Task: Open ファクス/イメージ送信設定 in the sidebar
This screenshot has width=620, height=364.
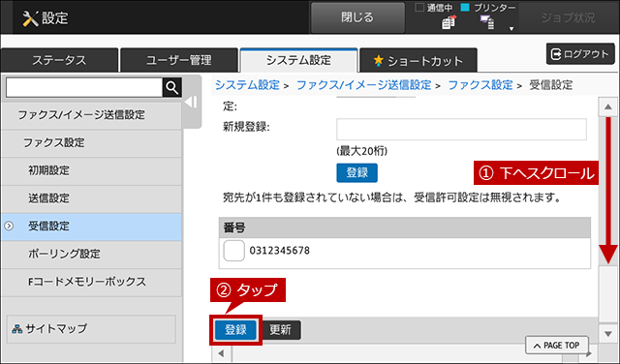Action: 91,115
